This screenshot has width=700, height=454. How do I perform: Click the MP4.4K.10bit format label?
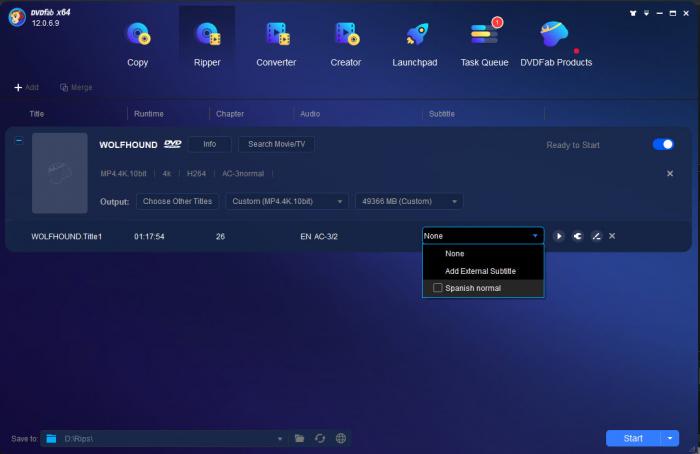[x=123, y=174]
